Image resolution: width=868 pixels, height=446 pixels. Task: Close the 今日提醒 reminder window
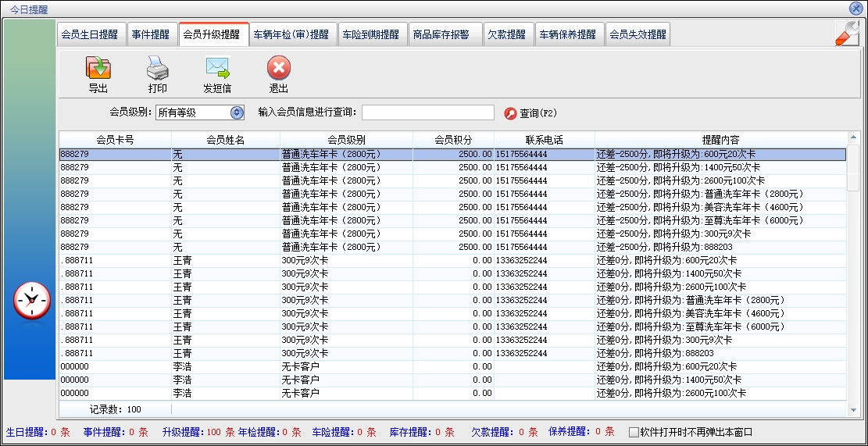[855, 8]
